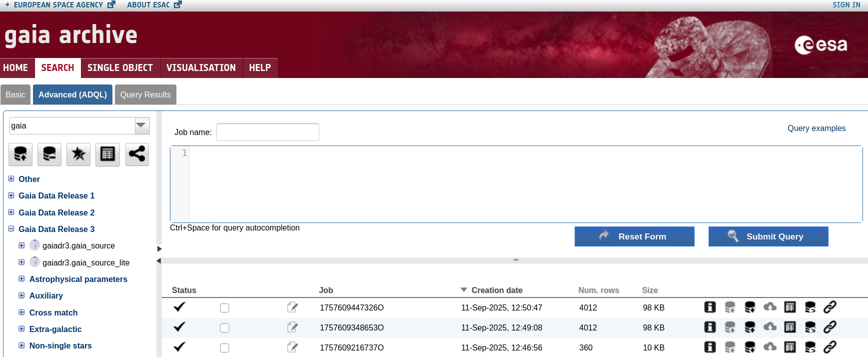Click into the Job name field

tap(267, 132)
